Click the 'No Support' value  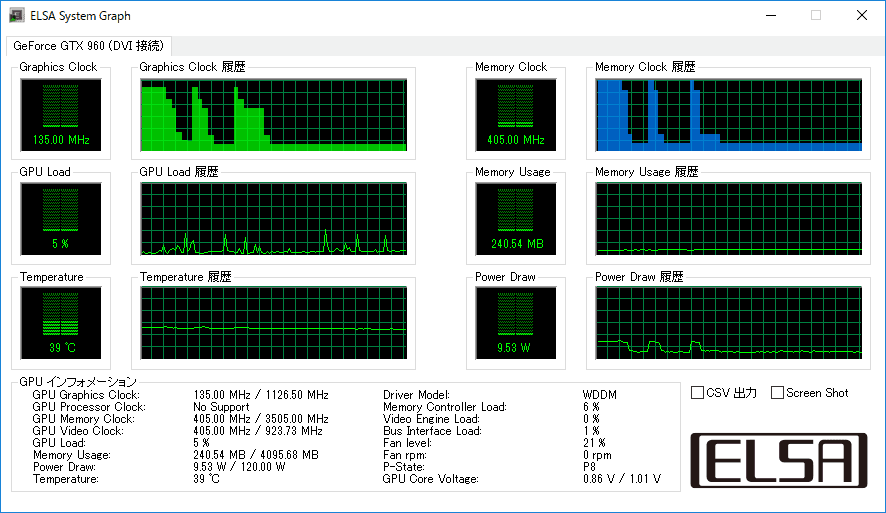221,407
